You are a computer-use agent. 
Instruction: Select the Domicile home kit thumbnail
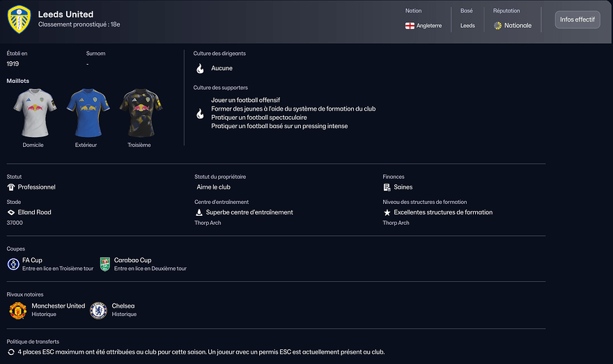point(33,111)
